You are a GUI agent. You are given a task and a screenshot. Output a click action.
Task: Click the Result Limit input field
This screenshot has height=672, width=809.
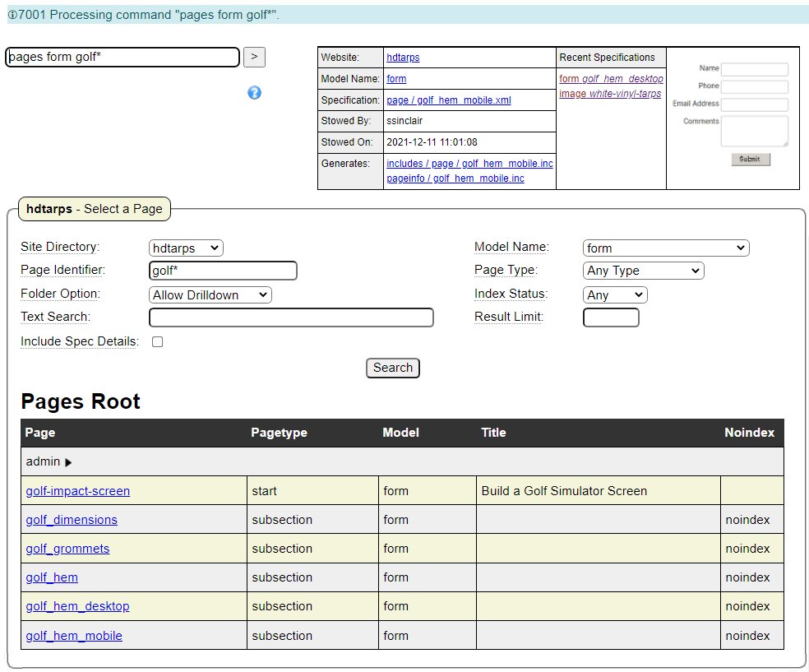tap(611, 317)
